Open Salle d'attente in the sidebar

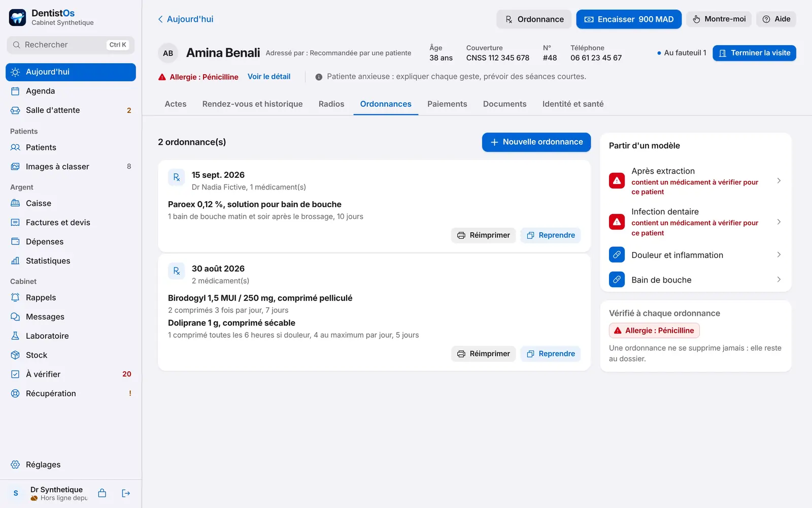tap(71, 110)
